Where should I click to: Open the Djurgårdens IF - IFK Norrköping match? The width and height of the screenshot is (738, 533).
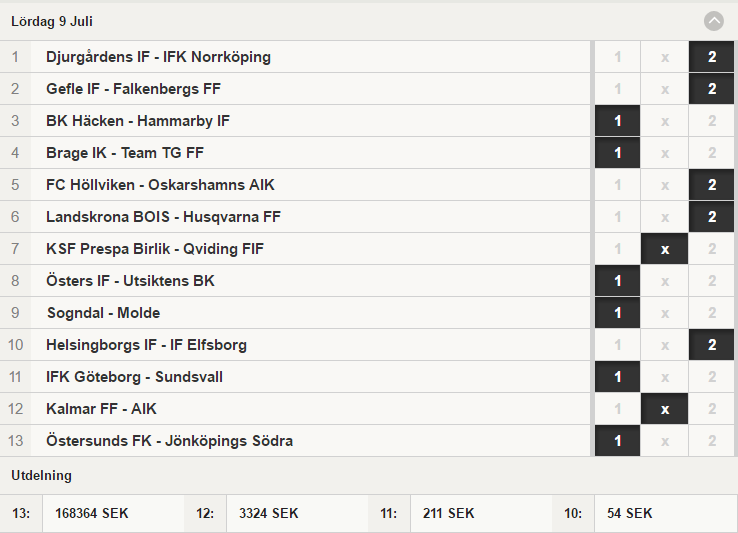(x=158, y=57)
